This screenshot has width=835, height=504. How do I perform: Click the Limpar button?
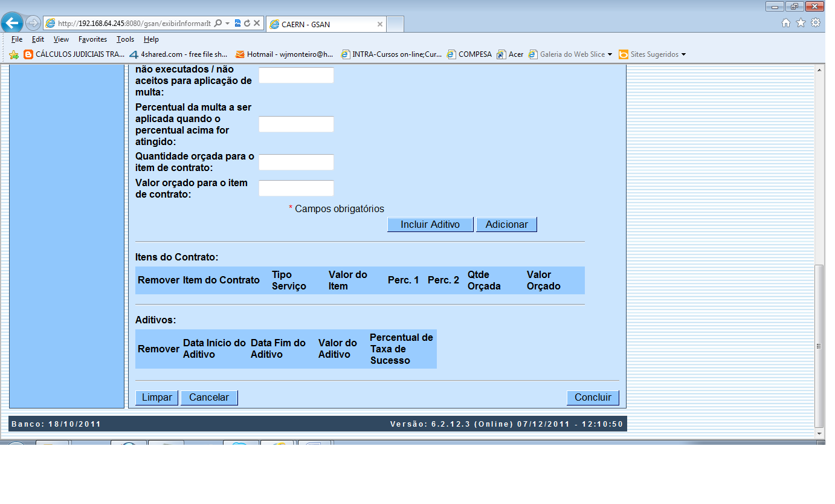click(156, 398)
